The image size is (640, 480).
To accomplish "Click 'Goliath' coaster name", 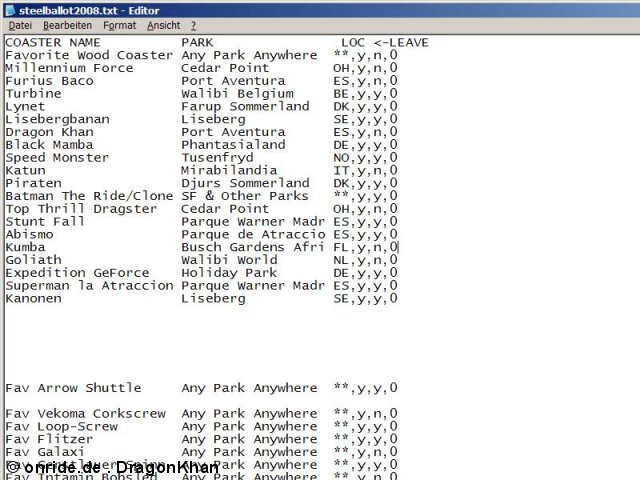I will click(33, 260).
